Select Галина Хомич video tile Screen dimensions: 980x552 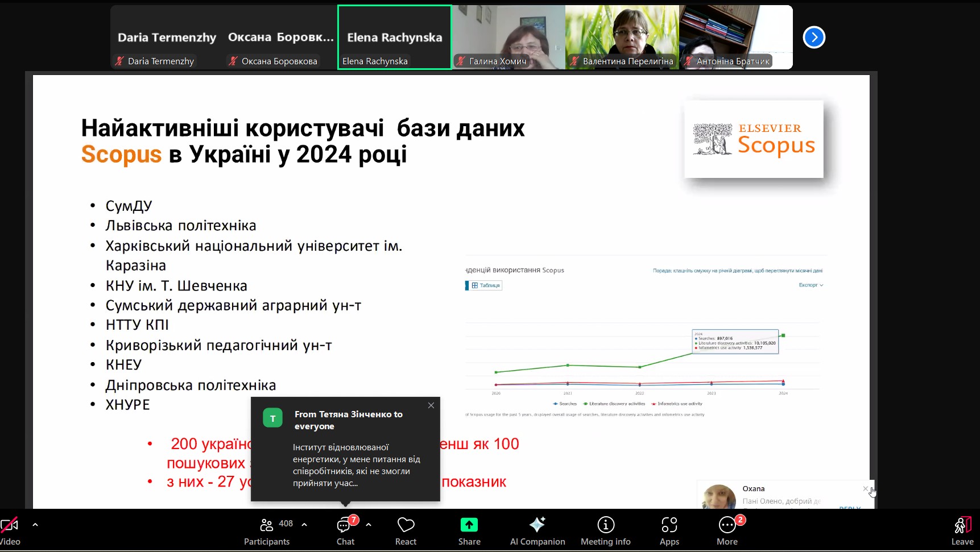pyautogui.click(x=508, y=38)
